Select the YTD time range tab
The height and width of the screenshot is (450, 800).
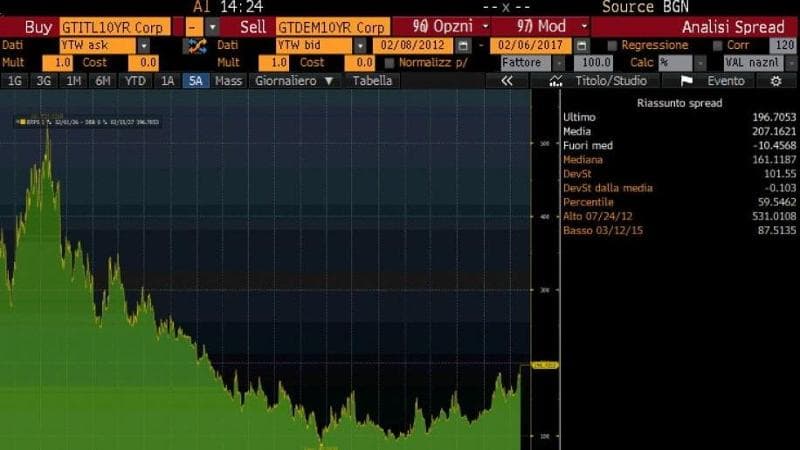pos(134,81)
